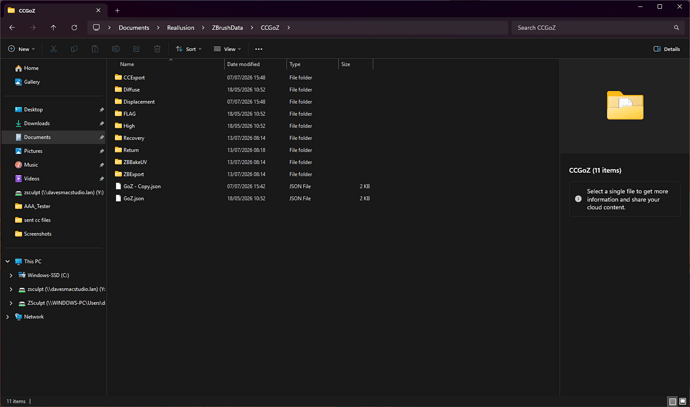Switch to details list view icon in status bar
The width and height of the screenshot is (690, 407).
[x=672, y=401]
